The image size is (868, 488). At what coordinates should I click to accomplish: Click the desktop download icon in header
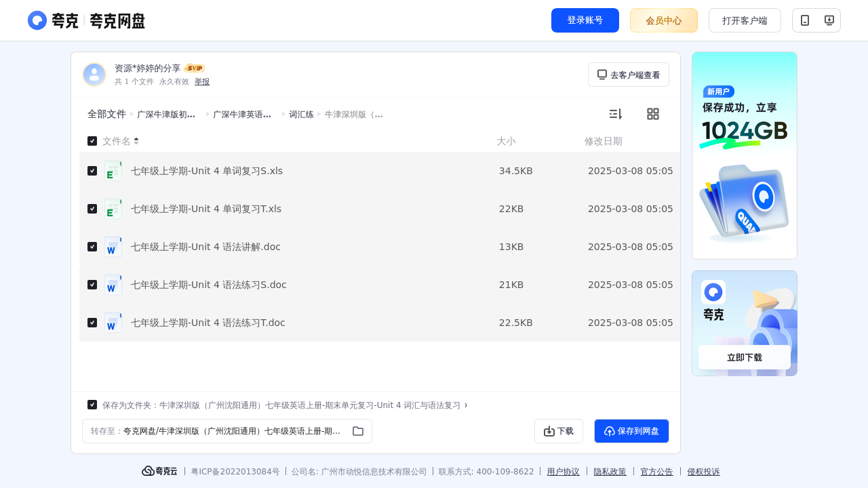point(829,20)
